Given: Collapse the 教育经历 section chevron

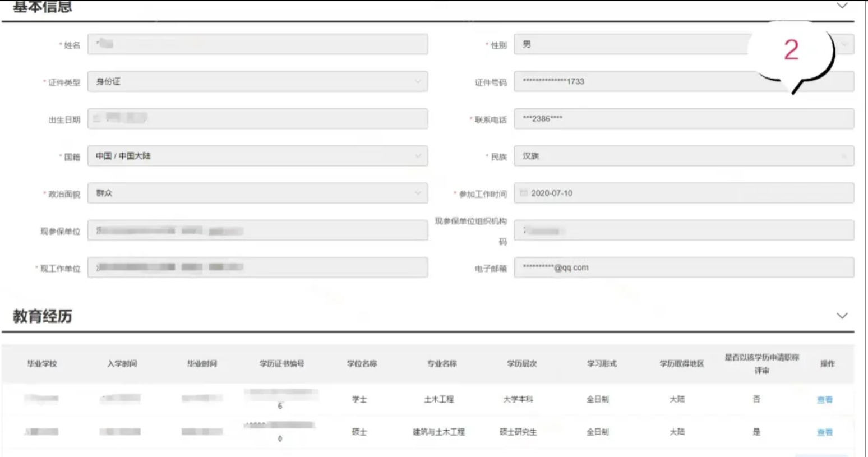Looking at the screenshot, I should click(842, 316).
